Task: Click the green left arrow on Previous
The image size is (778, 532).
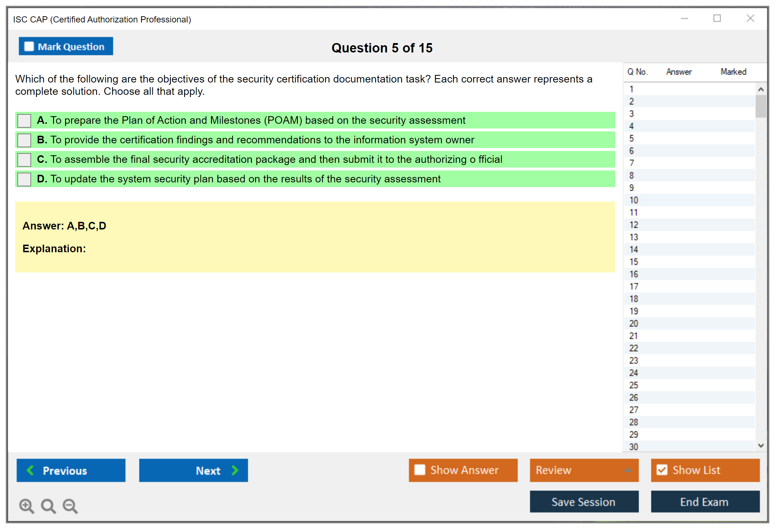Action: click(x=30, y=470)
